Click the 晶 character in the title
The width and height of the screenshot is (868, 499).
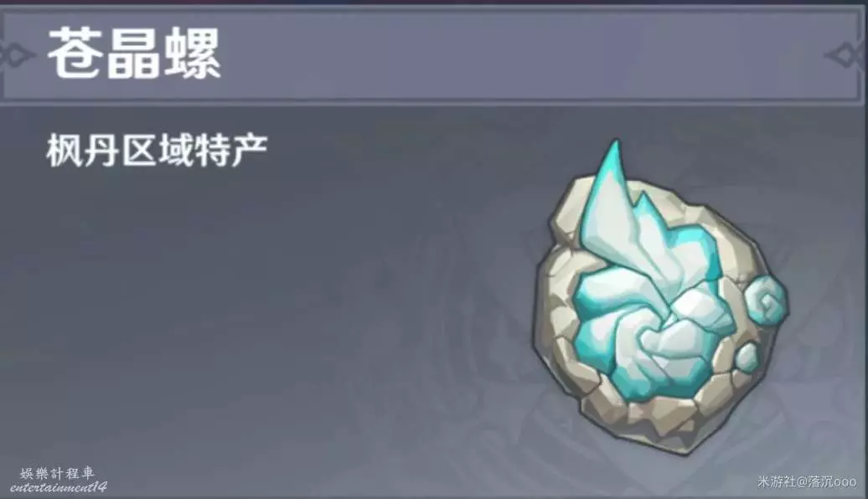tap(133, 54)
